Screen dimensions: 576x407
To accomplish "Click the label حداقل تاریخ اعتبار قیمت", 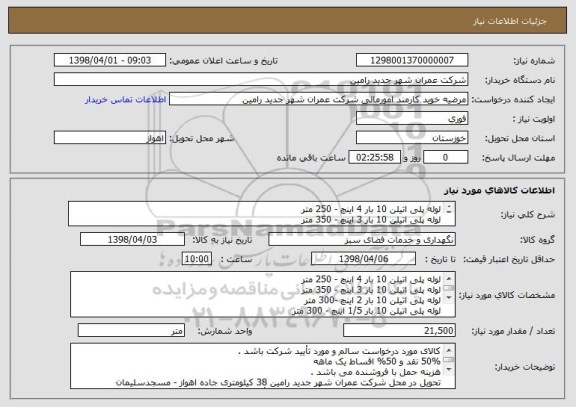I will tap(509, 259).
